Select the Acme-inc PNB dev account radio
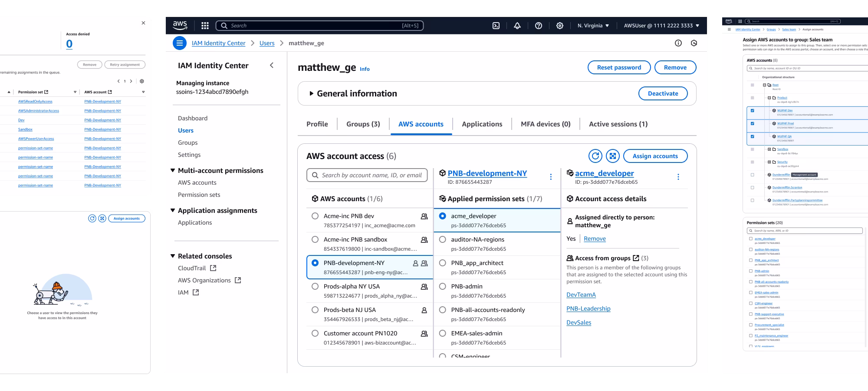The image size is (868, 391). 315,216
